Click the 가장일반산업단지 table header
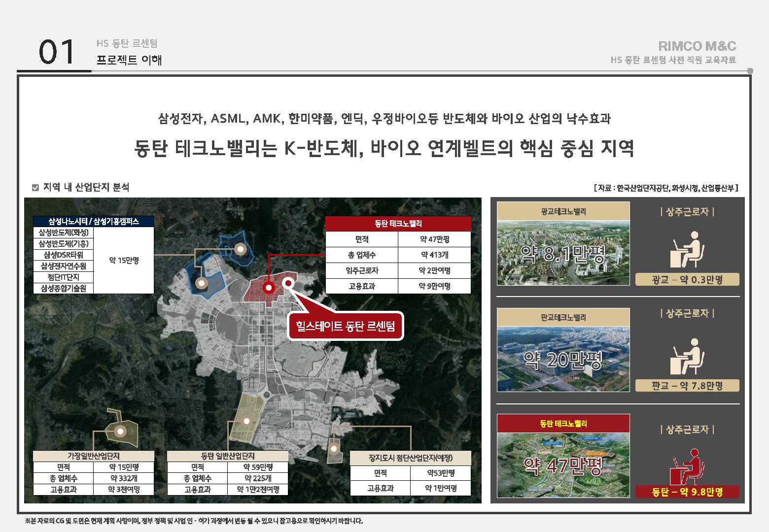769x532 pixels. pyautogui.click(x=94, y=456)
